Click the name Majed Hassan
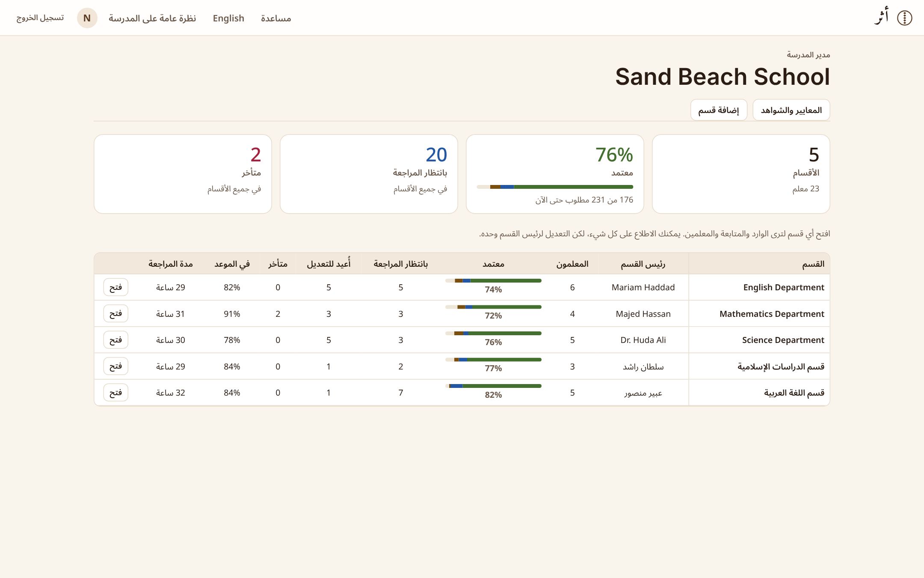924x578 pixels. point(643,314)
